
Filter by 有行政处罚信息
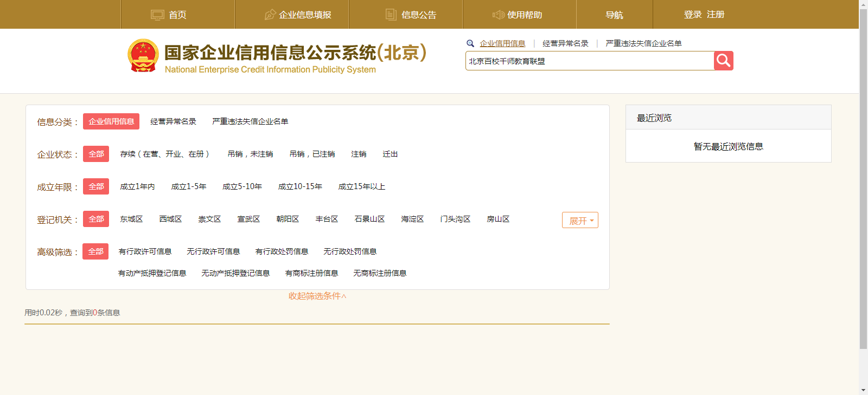point(282,251)
